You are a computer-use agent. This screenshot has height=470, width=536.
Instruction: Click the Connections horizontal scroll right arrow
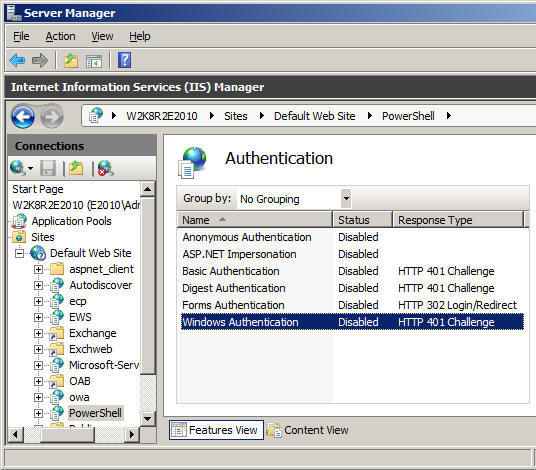(x=132, y=434)
